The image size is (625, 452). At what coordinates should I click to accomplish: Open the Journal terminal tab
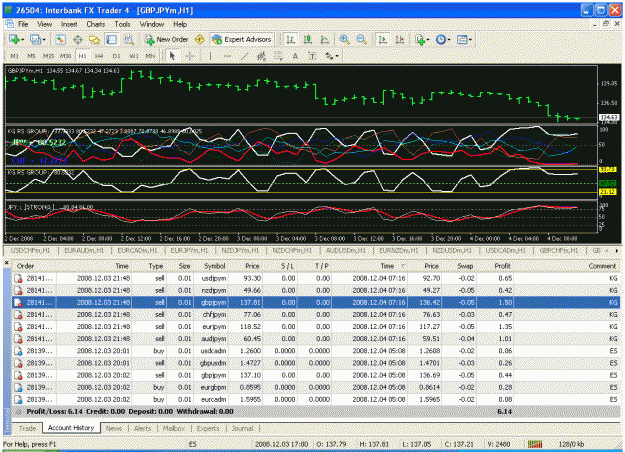point(243,428)
